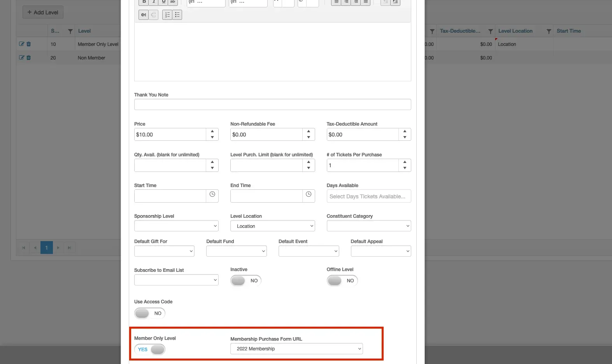Click the Tax-Deductible Amount input
Image resolution: width=612 pixels, height=364 pixels.
363,135
